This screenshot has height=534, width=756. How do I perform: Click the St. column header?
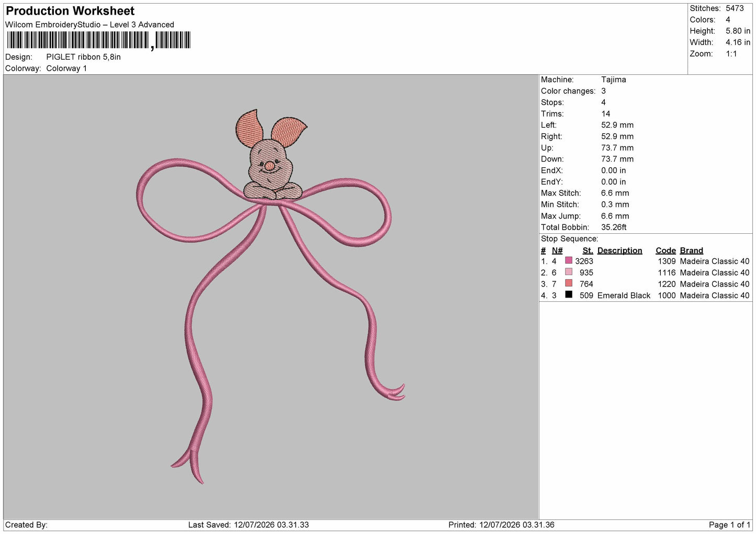[588, 251]
